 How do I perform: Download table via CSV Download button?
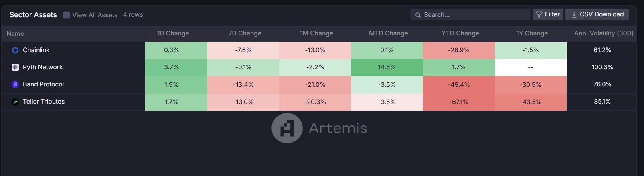coord(597,14)
